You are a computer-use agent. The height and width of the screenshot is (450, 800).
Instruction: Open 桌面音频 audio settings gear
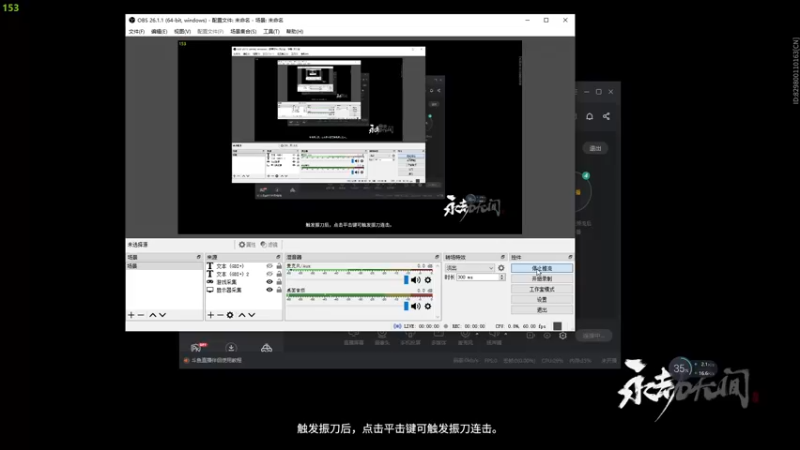tap(428, 306)
